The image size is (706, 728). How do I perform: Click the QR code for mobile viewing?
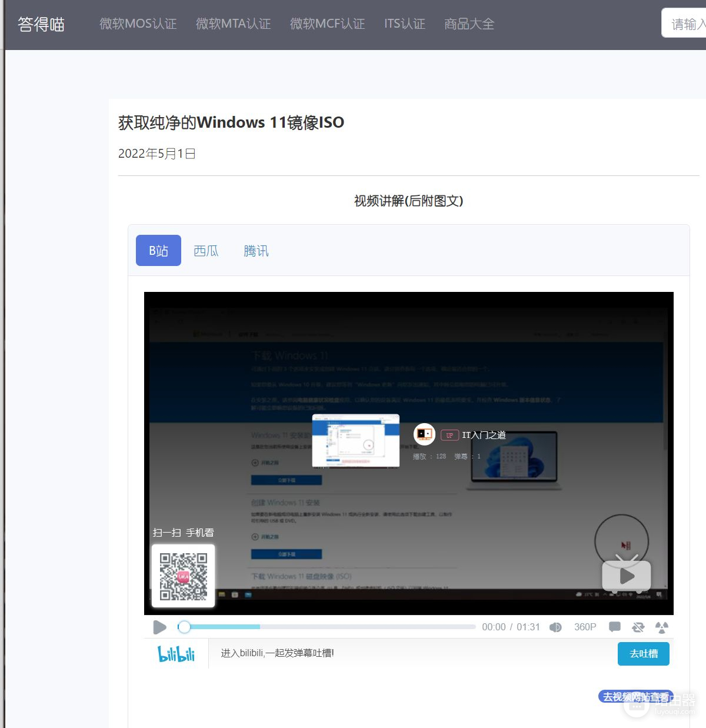184,576
